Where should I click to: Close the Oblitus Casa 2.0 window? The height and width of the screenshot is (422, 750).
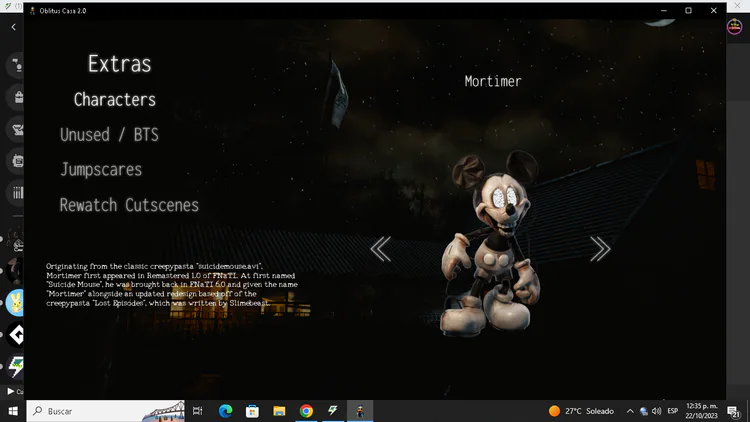coord(714,11)
